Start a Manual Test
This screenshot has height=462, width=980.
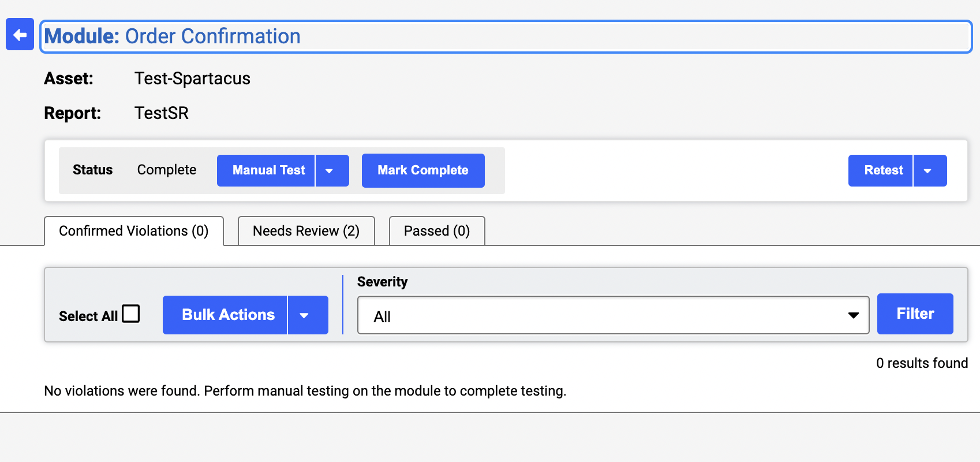[x=265, y=170]
